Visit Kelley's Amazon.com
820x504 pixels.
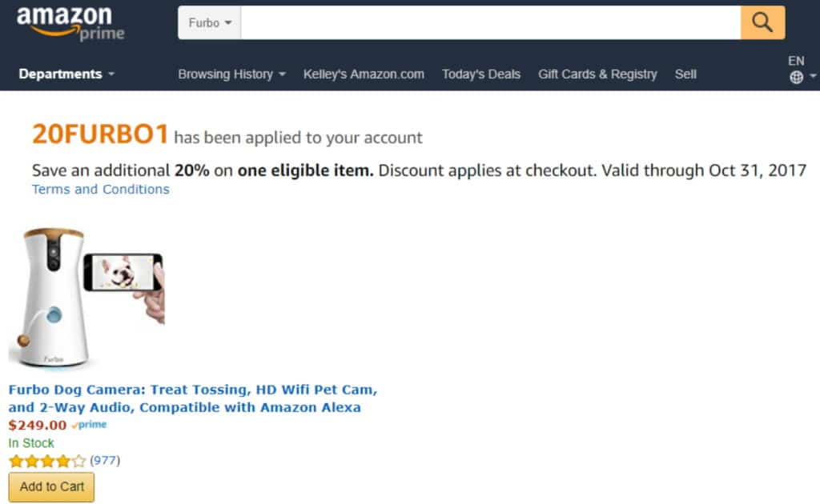364,74
